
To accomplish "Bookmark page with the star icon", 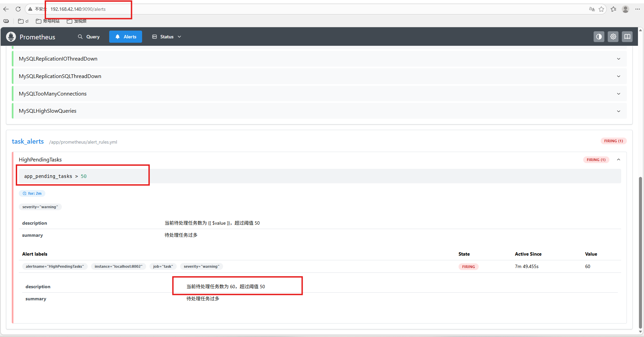I will pos(601,9).
